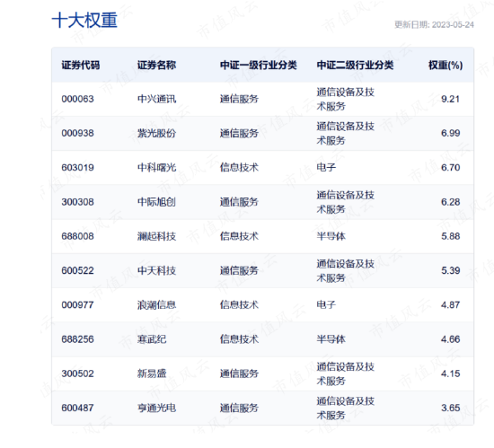Click 通信服务 in the 中天科技 row
The width and height of the screenshot is (494, 448).
click(x=239, y=270)
